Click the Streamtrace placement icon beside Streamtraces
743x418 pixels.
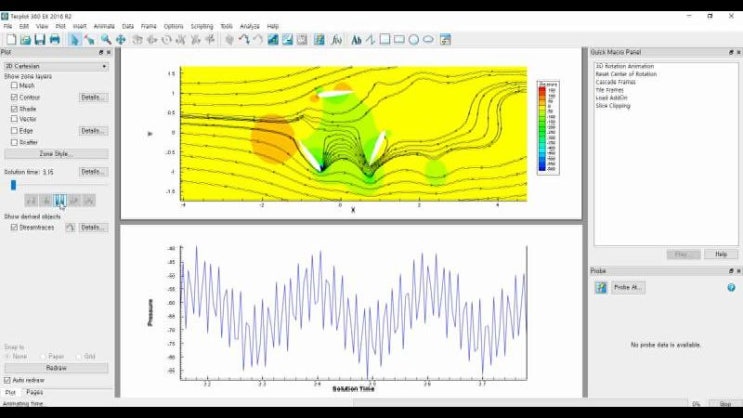(70, 227)
